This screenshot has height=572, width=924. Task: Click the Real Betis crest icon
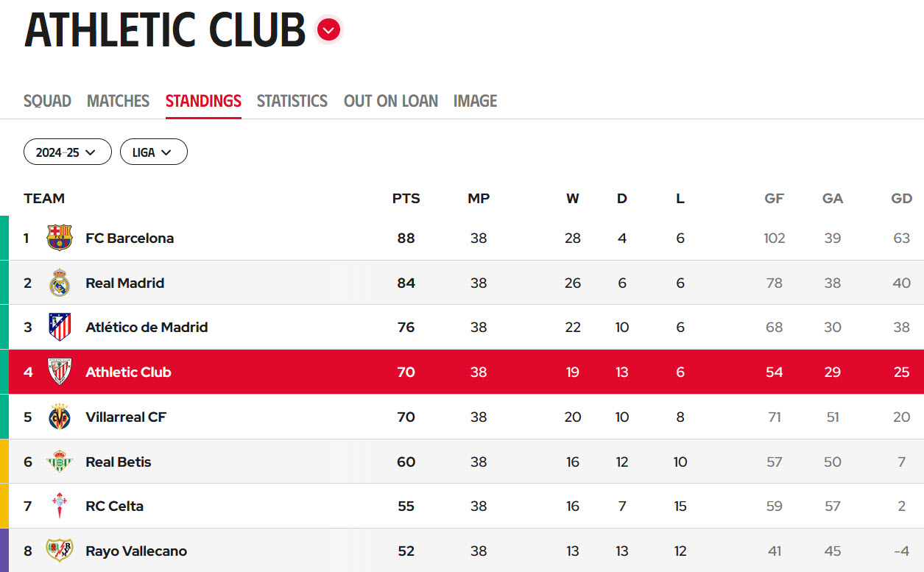click(60, 462)
